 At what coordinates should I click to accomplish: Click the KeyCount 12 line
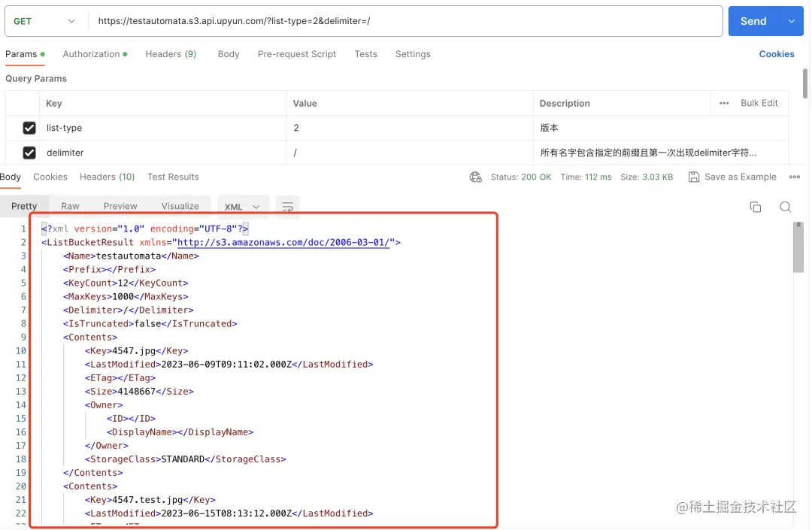(x=126, y=283)
